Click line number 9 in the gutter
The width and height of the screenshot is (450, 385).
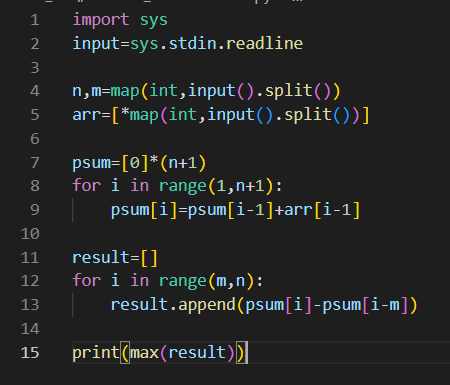coord(35,210)
